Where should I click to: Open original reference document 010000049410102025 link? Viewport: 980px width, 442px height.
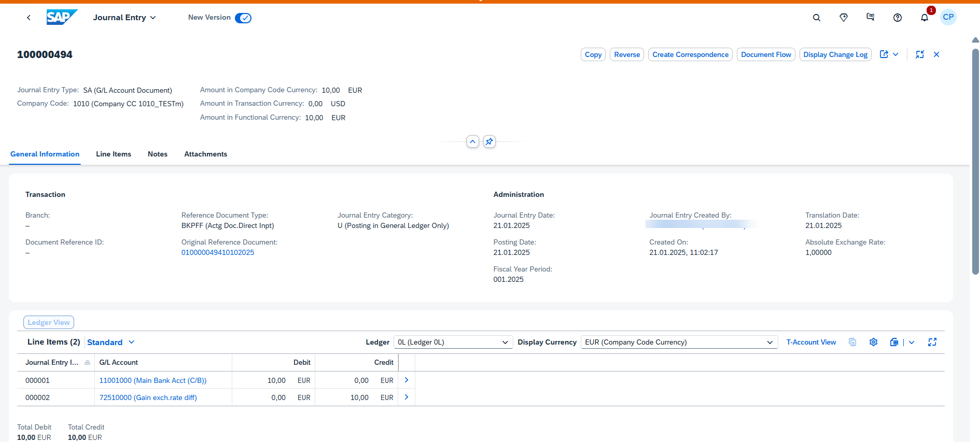[x=218, y=253]
